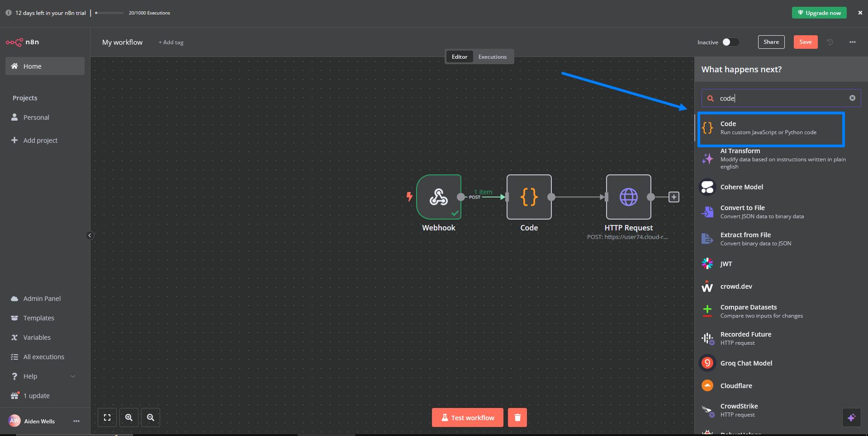
Task: Toggle the workflow Inactive switch
Action: [730, 42]
